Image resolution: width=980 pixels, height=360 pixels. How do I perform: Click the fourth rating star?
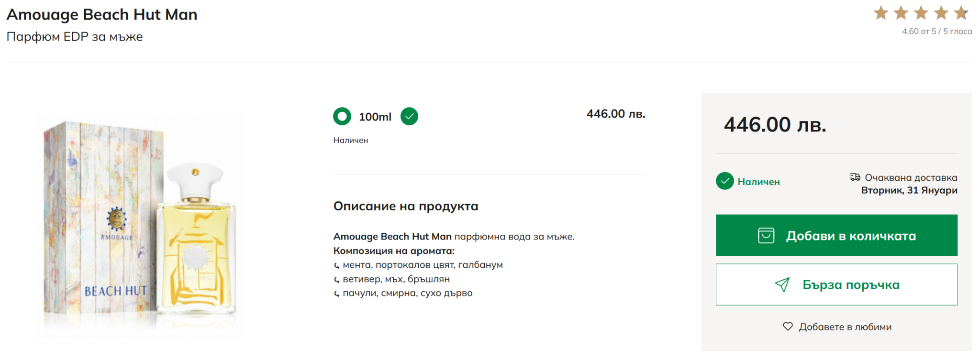[x=941, y=13]
